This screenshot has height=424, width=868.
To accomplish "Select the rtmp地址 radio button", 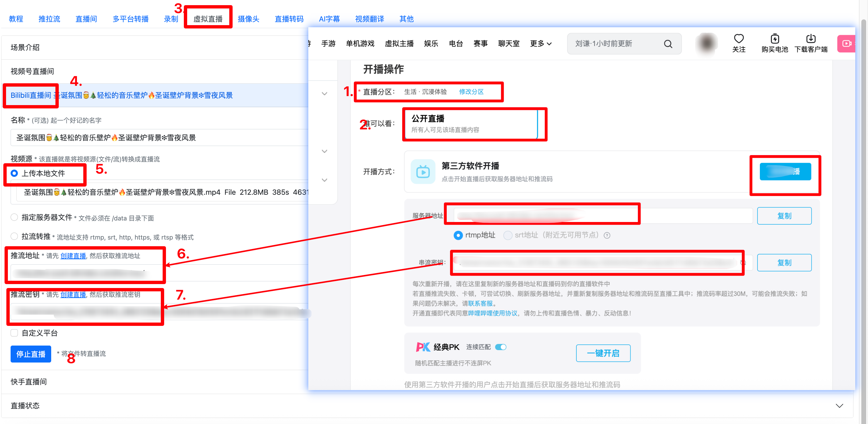I will tap(458, 235).
